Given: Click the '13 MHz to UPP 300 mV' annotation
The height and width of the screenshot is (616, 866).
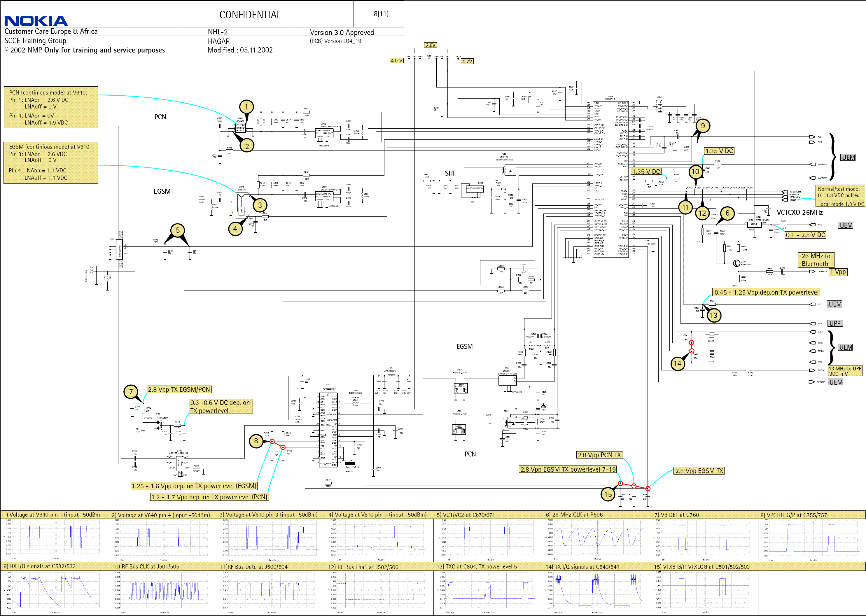Looking at the screenshot, I should pyautogui.click(x=845, y=371).
